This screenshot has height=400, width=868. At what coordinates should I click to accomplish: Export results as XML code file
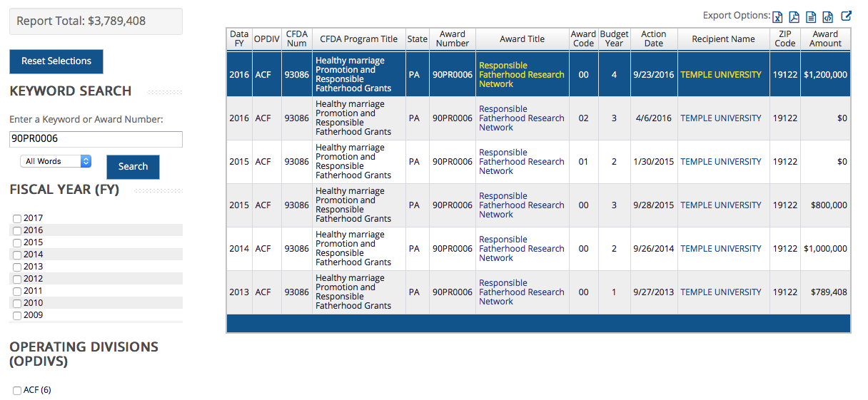(x=828, y=17)
